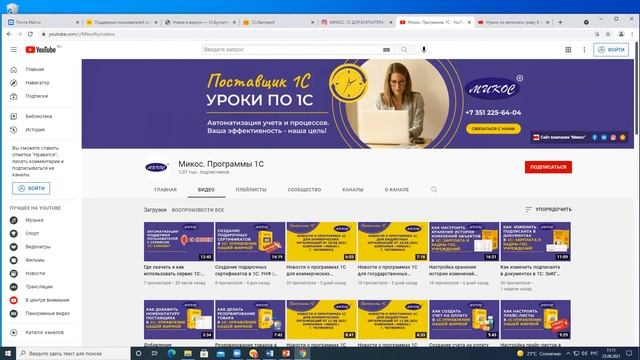Open video thumbnail with duration 14:19

[x=250, y=242]
